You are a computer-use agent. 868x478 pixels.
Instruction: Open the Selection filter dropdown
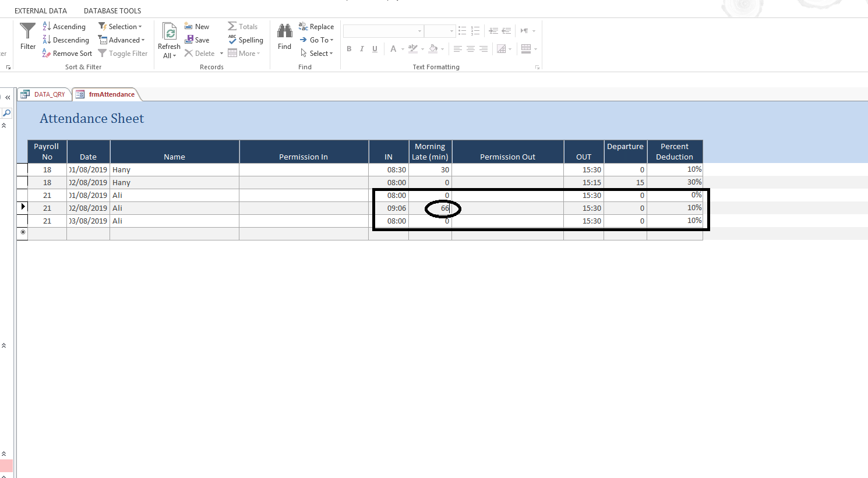[x=120, y=27]
